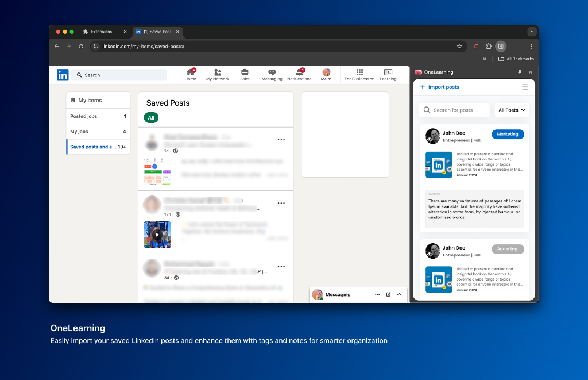
Task: Expand the For Business menu
Action: 359,75
